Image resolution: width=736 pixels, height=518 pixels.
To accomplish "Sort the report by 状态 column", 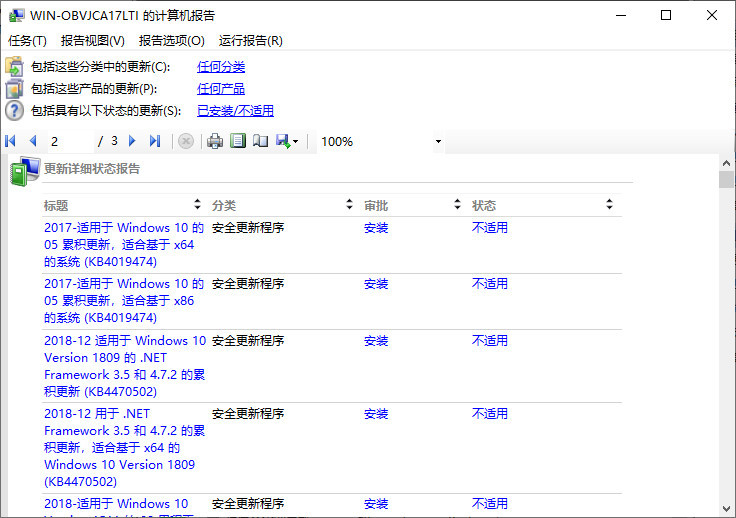I will 609,205.
